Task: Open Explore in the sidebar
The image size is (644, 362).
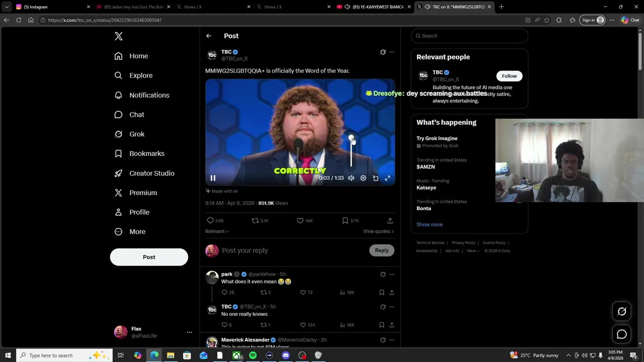Action: tap(133, 75)
